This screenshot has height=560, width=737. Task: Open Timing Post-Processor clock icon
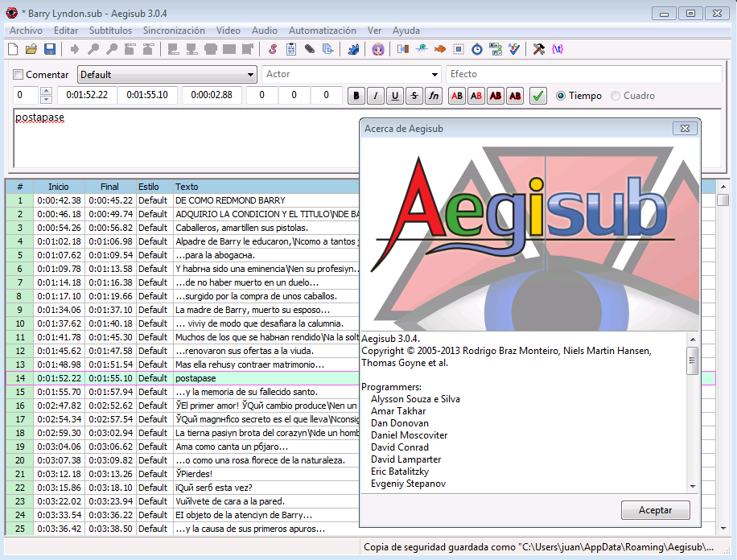pos(477,49)
